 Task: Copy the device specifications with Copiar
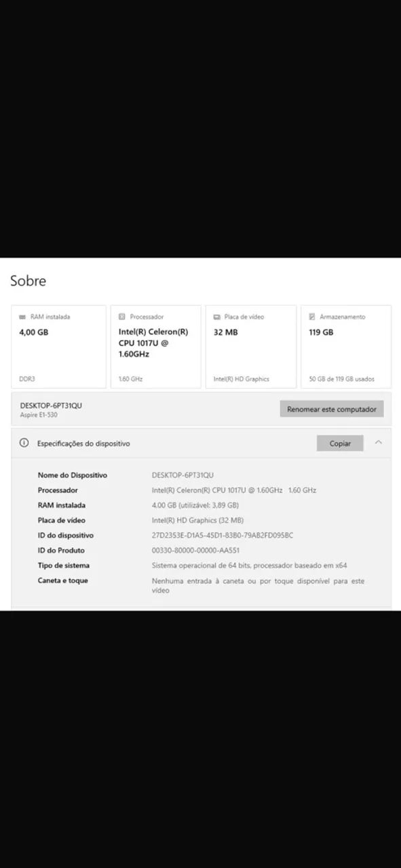[340, 443]
